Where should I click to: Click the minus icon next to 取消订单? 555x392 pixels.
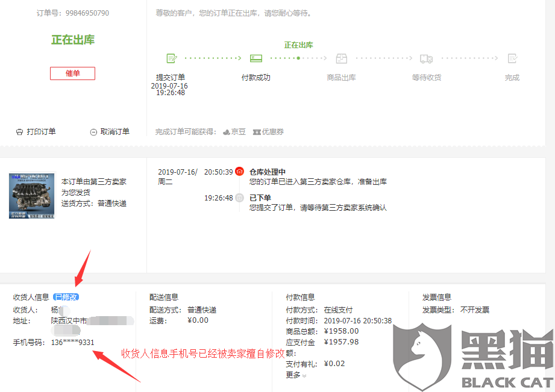point(93,131)
